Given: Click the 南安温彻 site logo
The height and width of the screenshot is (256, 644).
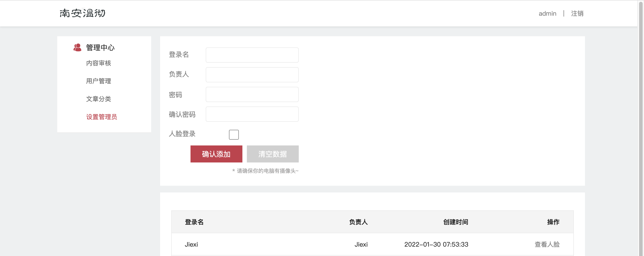Looking at the screenshot, I should point(83,13).
